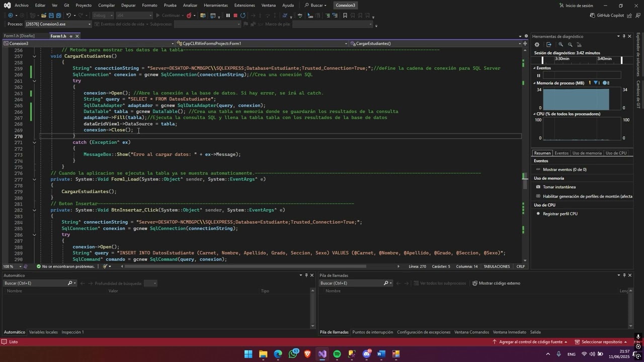644x362 pixels.
Task: Switch to Form1.h [Diseño] tab
Action: 19,36
